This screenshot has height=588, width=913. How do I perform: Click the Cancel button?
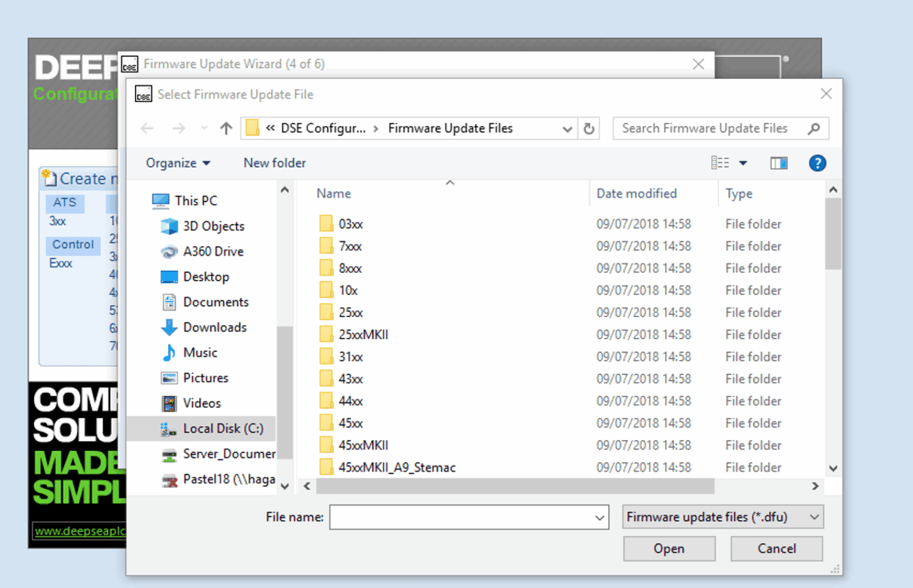(776, 549)
